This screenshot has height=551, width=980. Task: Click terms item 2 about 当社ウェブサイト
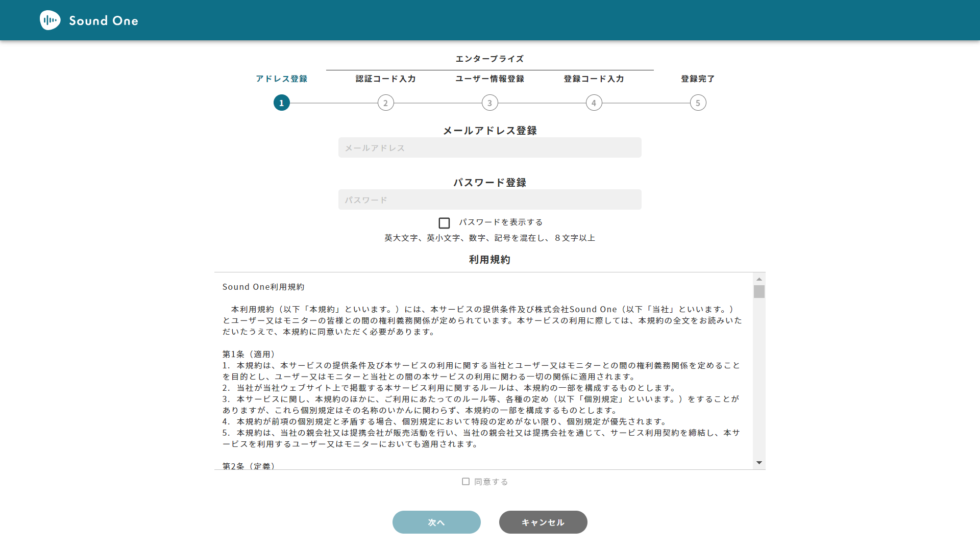(450, 388)
